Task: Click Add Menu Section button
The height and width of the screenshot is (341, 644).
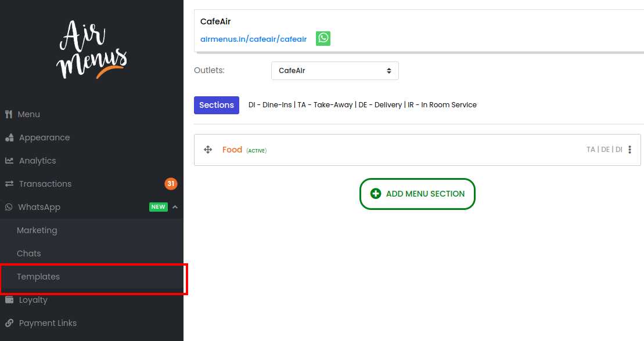Action: pos(418,194)
